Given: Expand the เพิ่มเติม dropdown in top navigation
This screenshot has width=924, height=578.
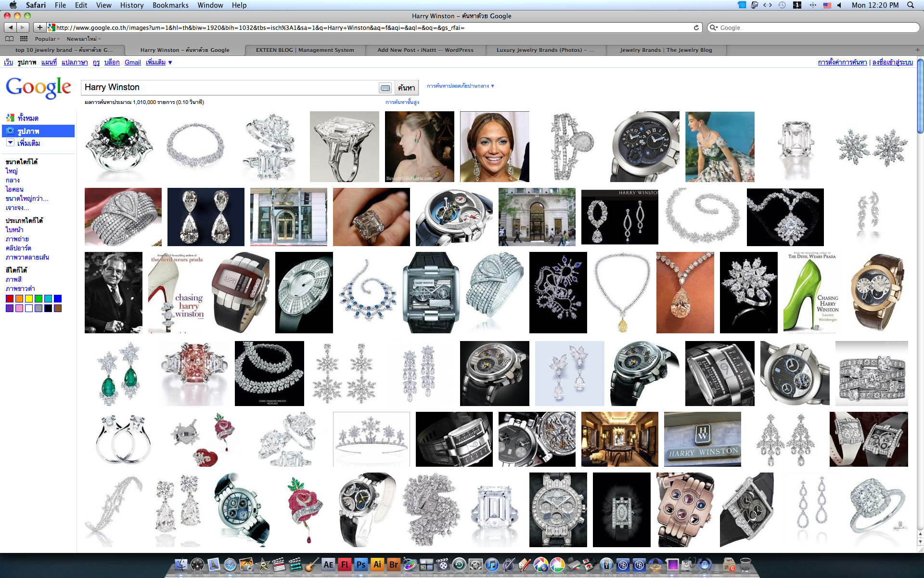Looking at the screenshot, I should click(x=159, y=62).
